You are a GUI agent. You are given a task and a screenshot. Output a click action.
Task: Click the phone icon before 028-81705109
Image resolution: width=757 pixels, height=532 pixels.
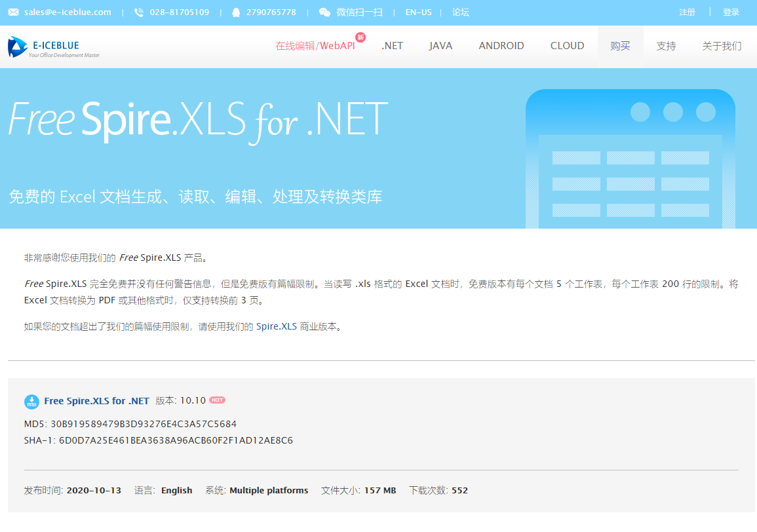point(138,11)
